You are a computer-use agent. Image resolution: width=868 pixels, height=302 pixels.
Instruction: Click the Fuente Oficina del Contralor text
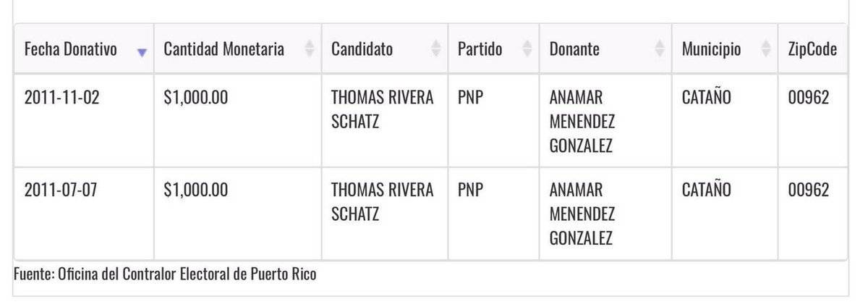click(x=165, y=274)
